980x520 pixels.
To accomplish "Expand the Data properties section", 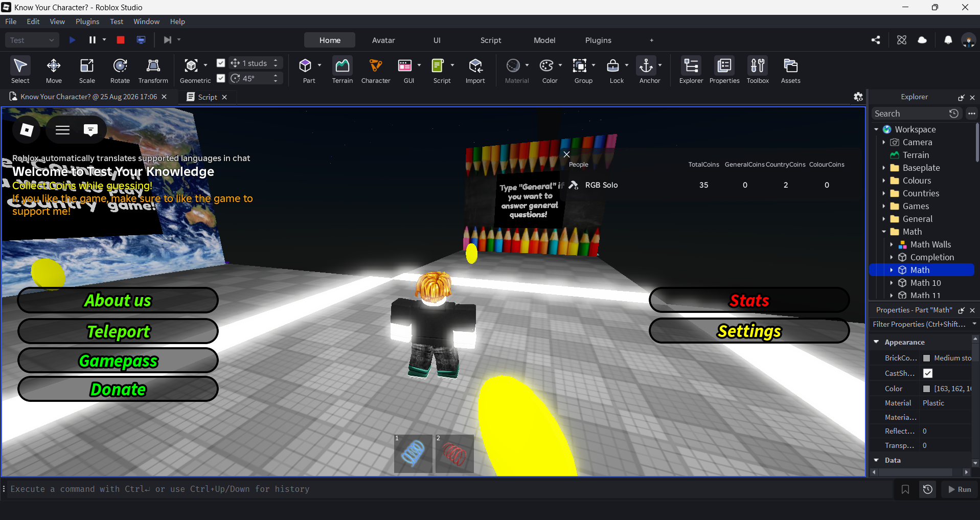I will pos(876,460).
